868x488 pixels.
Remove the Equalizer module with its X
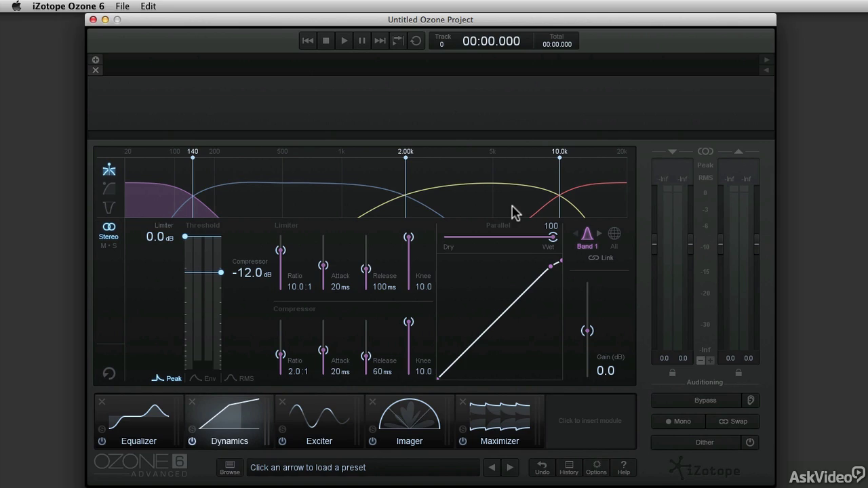102,402
